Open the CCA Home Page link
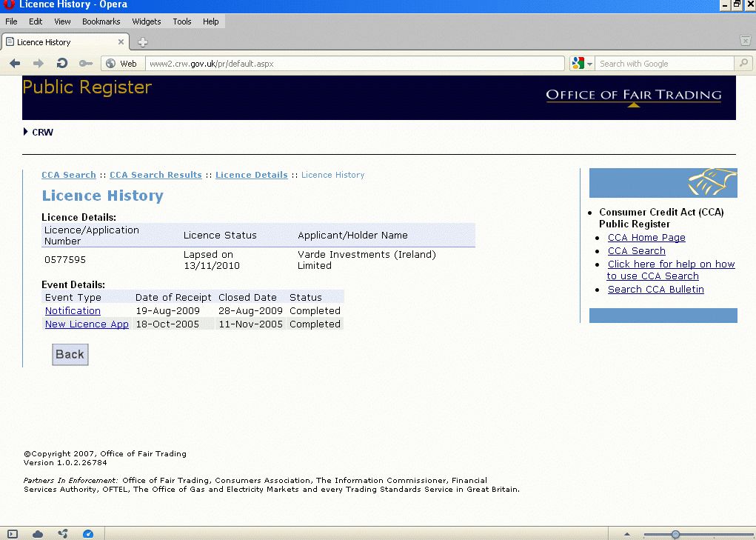756x540 pixels. coord(646,238)
